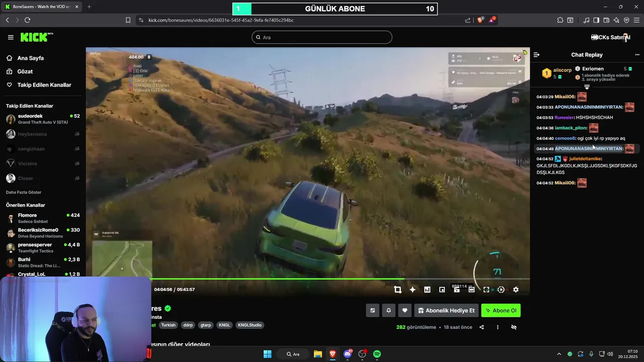Image resolution: width=644 pixels, height=362 pixels.
Task: Open Brave Leo AI sparkle icon
Action: (616, 20)
